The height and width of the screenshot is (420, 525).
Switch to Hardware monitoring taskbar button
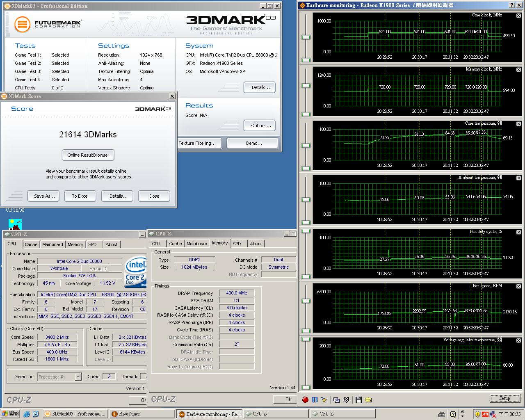coord(209,414)
